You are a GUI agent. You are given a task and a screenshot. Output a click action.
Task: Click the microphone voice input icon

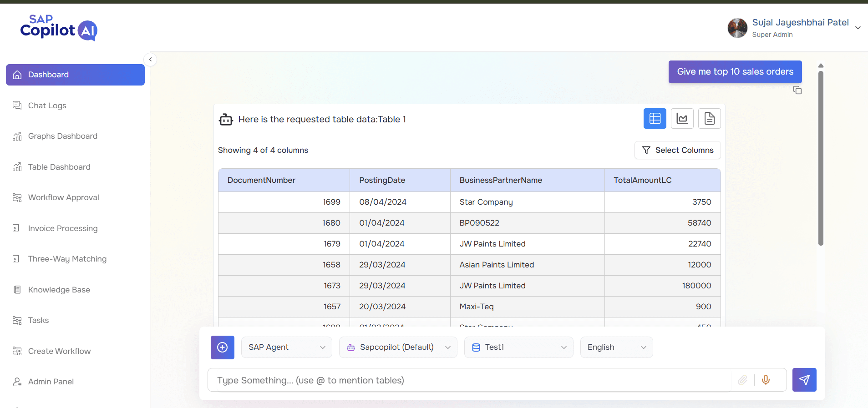click(x=766, y=380)
